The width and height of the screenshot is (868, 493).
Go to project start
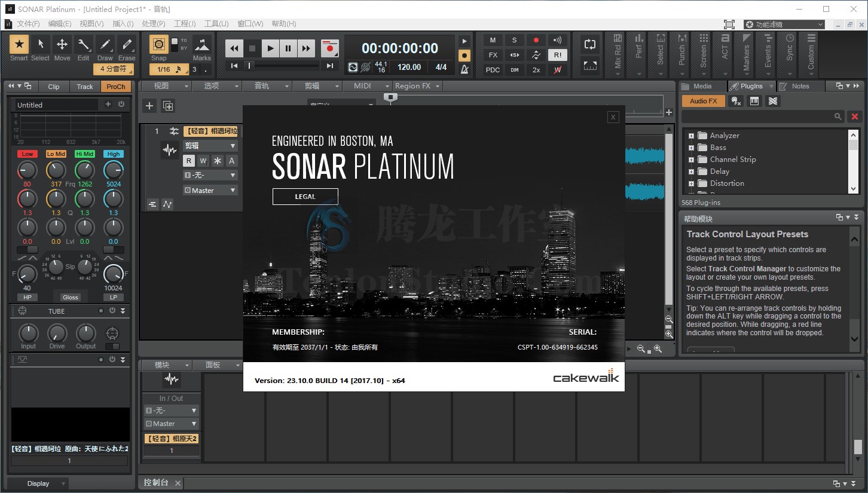tap(234, 66)
